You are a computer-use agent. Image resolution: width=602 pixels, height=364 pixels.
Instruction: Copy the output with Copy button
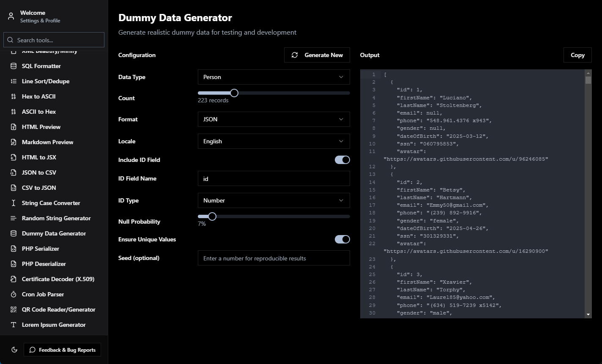click(577, 55)
